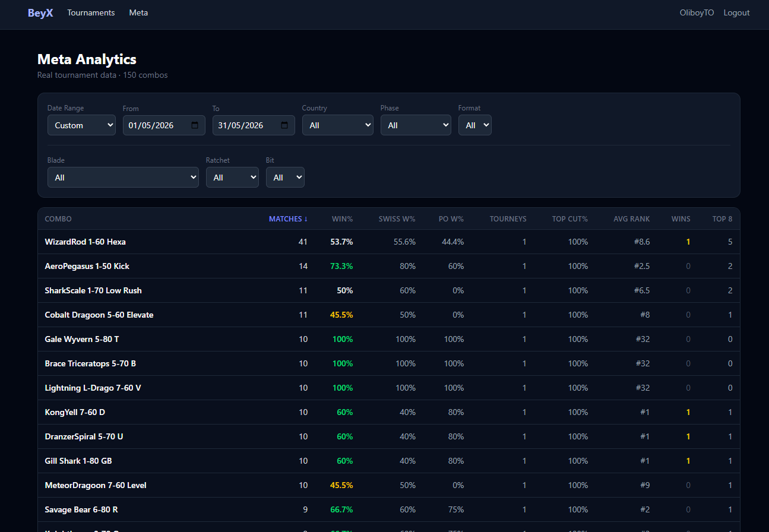Viewport: 769px width, 532px height.
Task: Select the MeteorDragoon 7-60 Level combo
Action: [96, 485]
